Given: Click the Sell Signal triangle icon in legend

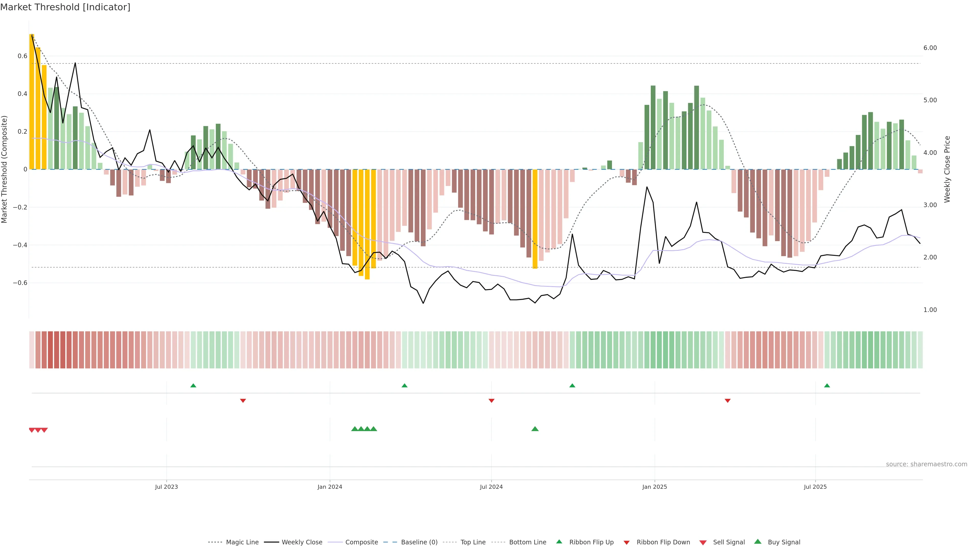Looking at the screenshot, I should [x=703, y=543].
